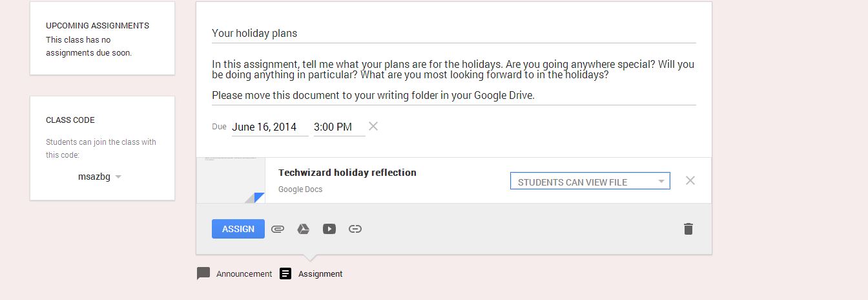Insert a YouTube video

point(329,229)
